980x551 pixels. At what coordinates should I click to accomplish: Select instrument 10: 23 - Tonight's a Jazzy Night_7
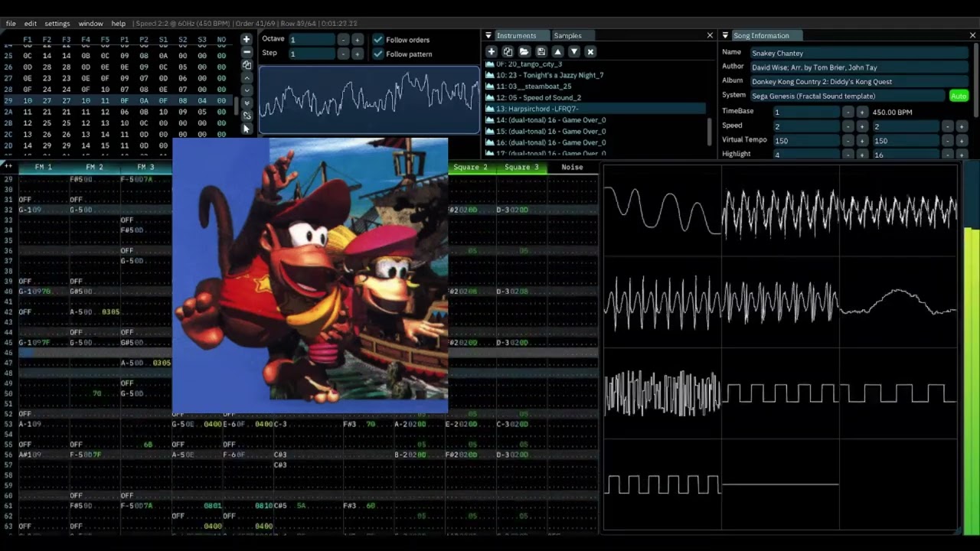click(594, 75)
